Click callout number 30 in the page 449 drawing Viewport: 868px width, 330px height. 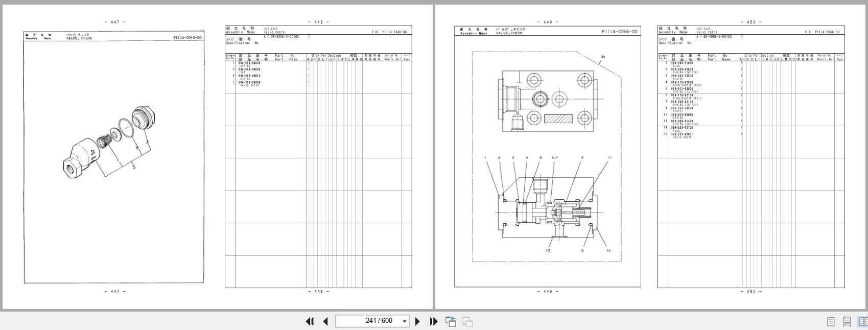tap(603, 57)
